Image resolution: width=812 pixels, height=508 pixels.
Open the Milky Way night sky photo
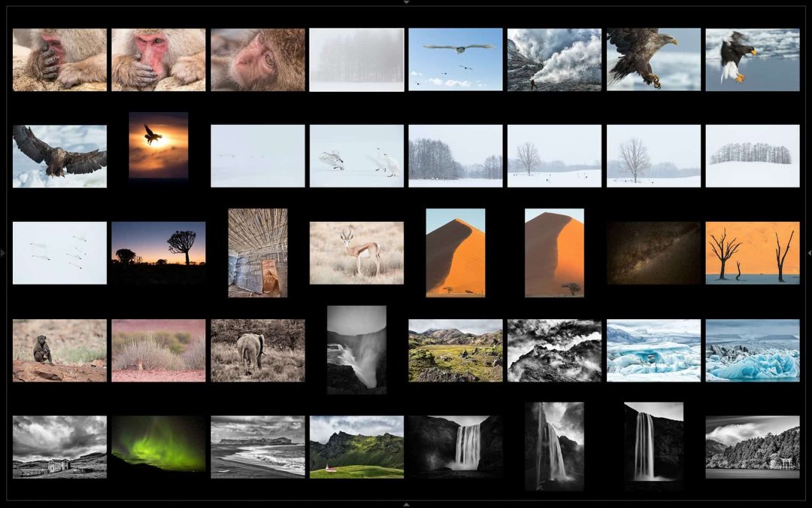click(653, 253)
